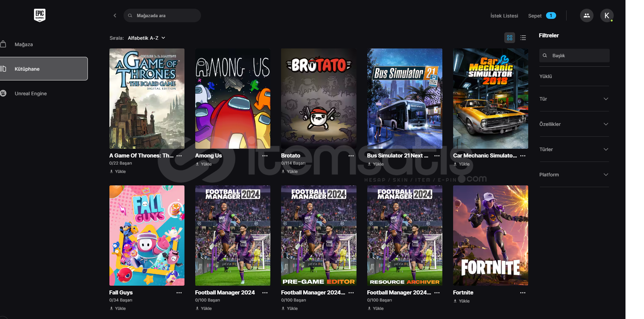Open the friends list icon

point(586,15)
